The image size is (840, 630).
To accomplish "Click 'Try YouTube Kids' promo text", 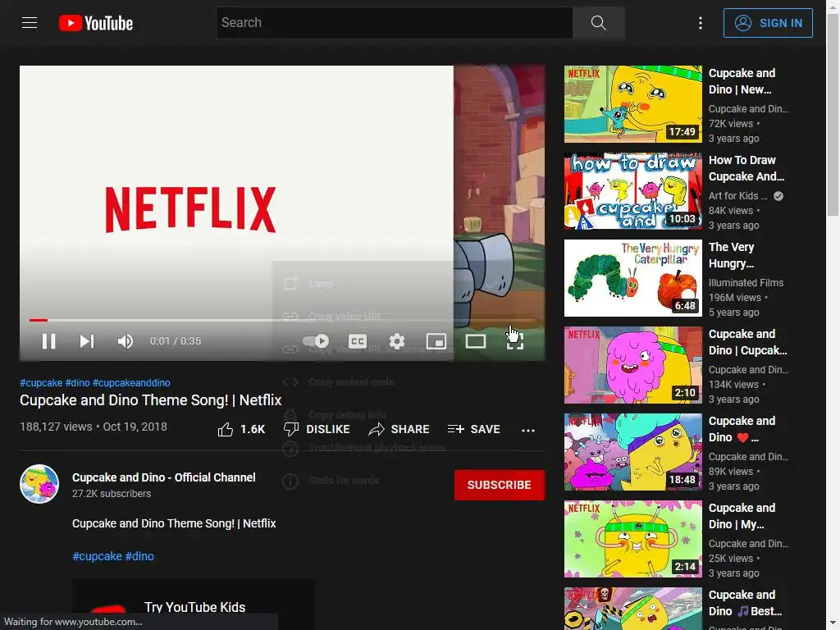I will point(194,607).
